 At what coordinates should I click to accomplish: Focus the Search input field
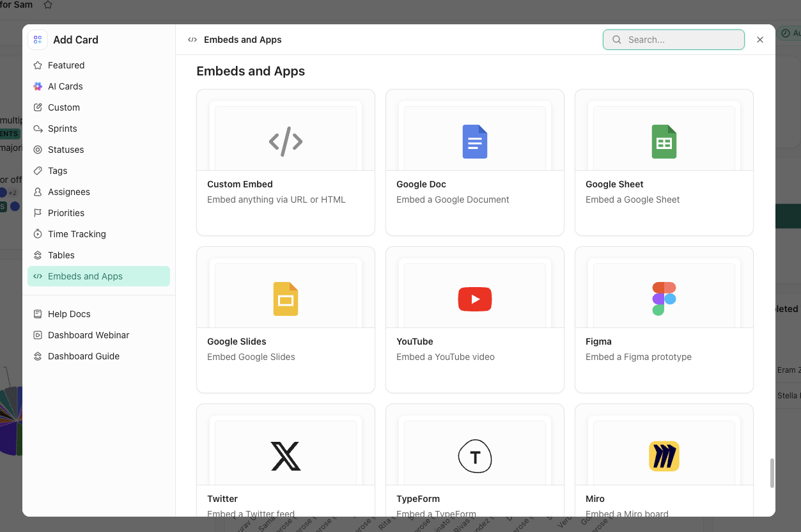coord(674,40)
